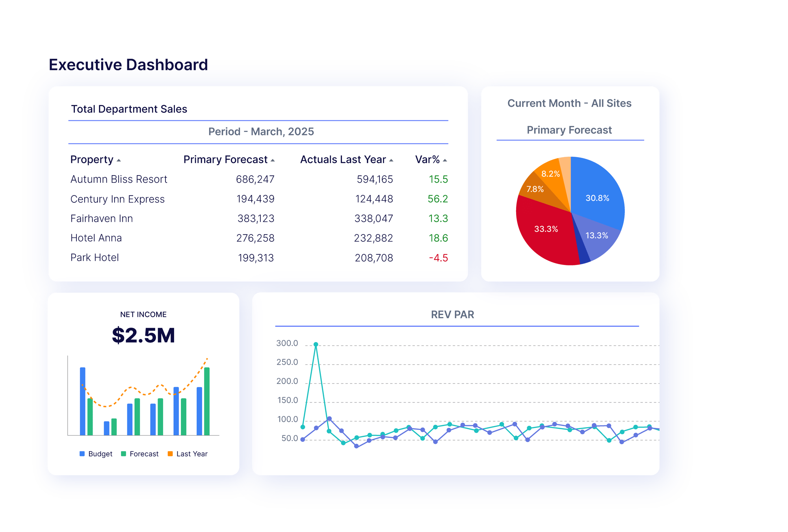
Task: Click the Primary Forecast heading above the pie
Action: tap(569, 130)
